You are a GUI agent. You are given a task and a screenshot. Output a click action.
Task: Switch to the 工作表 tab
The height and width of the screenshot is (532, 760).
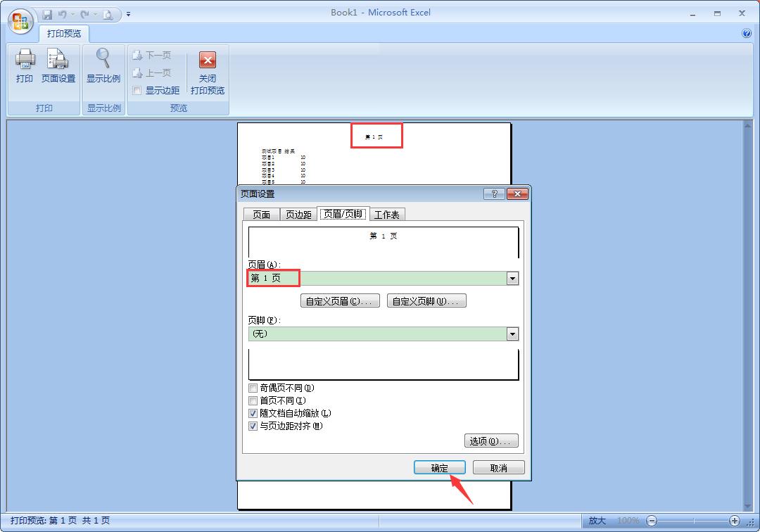[x=387, y=215]
